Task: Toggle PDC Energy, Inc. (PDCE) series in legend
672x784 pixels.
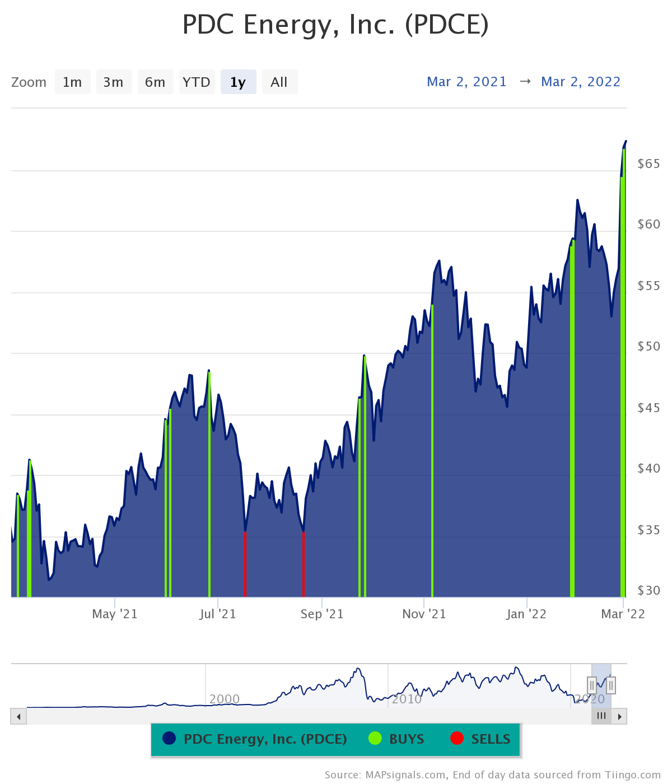Action: [255, 739]
